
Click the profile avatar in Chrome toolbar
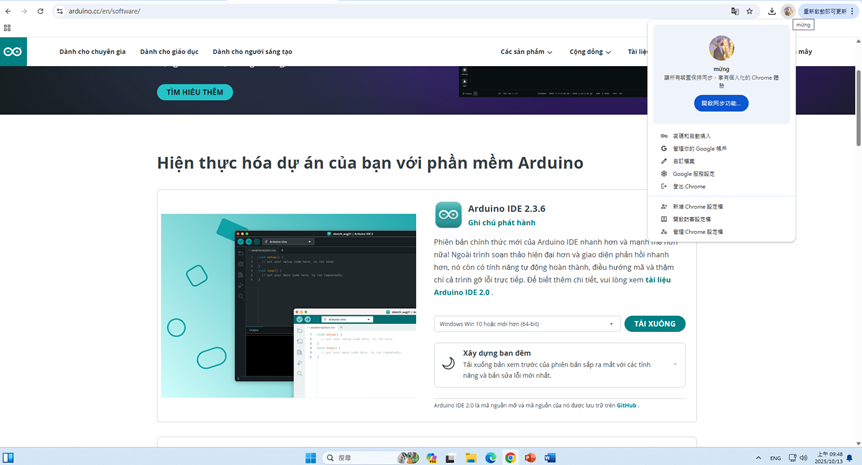coord(788,11)
